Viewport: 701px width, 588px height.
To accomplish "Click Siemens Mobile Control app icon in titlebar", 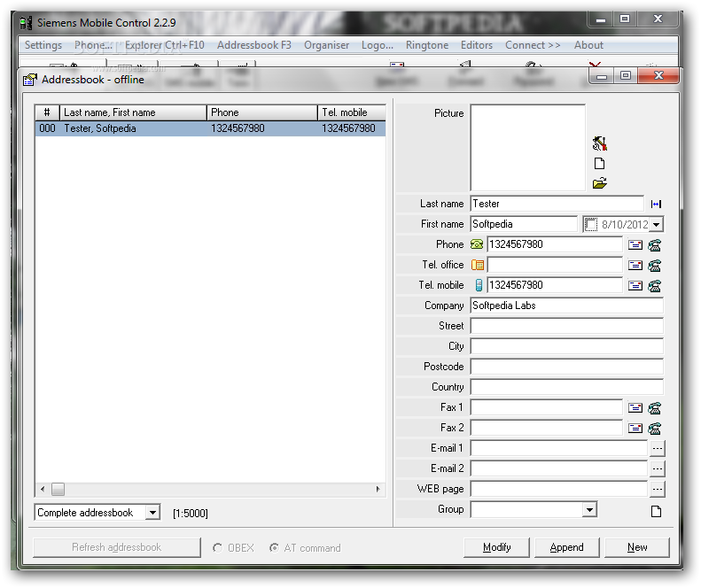I will pyautogui.click(x=27, y=22).
